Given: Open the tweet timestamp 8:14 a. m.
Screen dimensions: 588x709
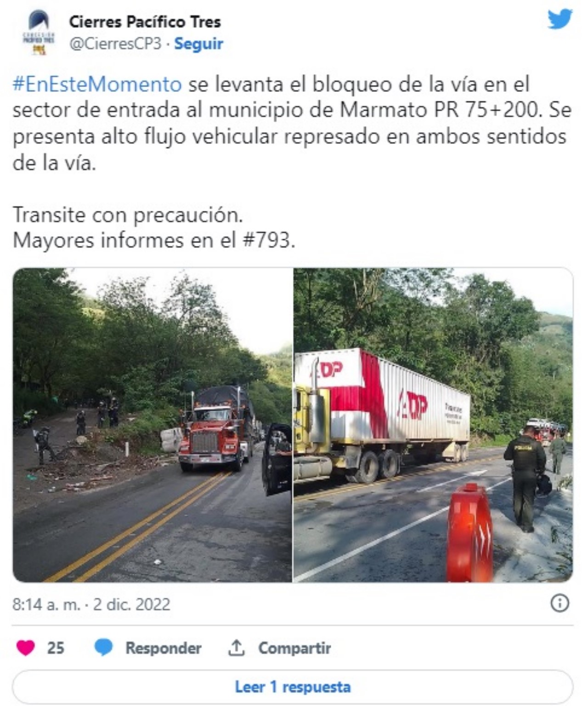Looking at the screenshot, I should pyautogui.click(x=46, y=604).
